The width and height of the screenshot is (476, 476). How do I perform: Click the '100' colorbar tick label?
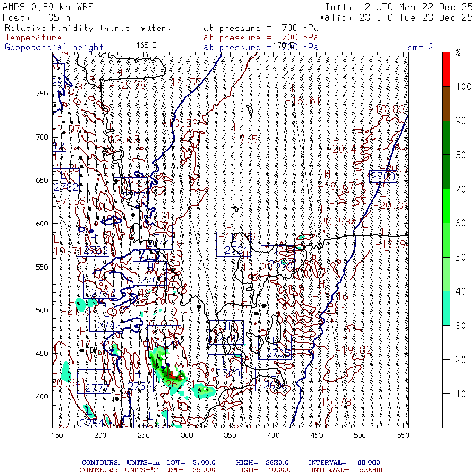tap(463, 87)
